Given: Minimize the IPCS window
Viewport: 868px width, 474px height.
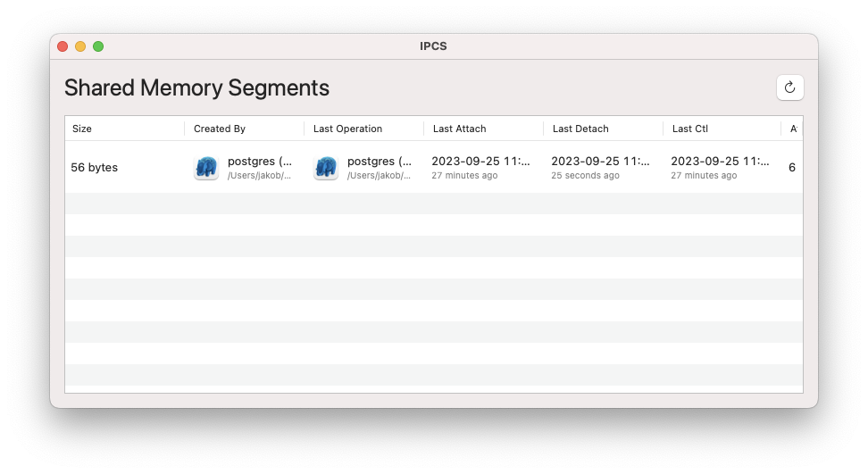Looking at the screenshot, I should [x=80, y=46].
